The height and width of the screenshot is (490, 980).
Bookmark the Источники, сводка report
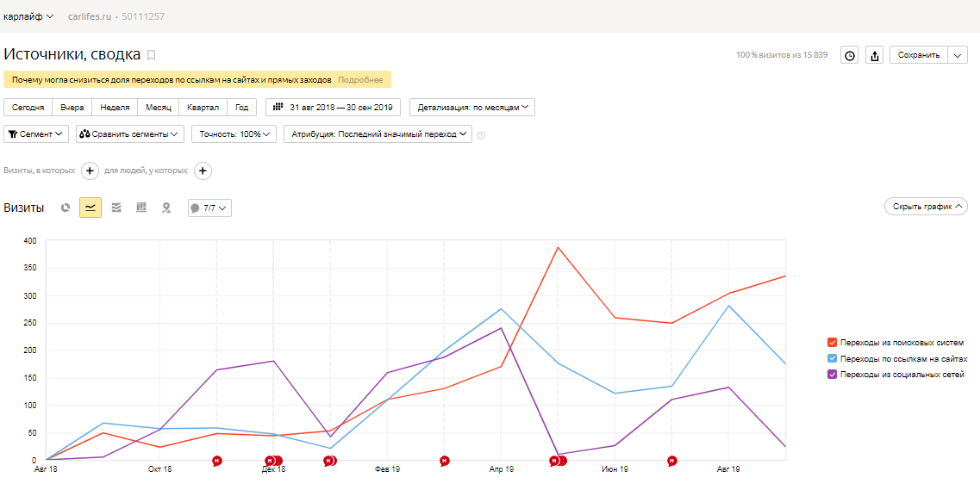pos(151,56)
